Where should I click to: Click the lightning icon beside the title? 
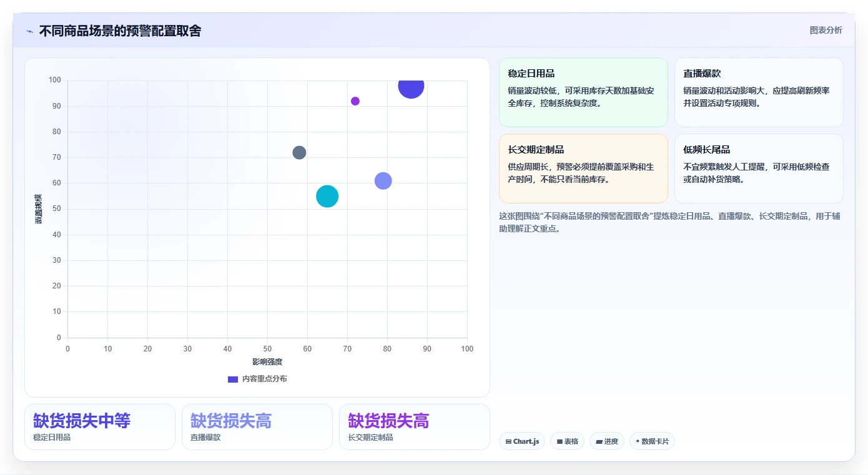29,31
